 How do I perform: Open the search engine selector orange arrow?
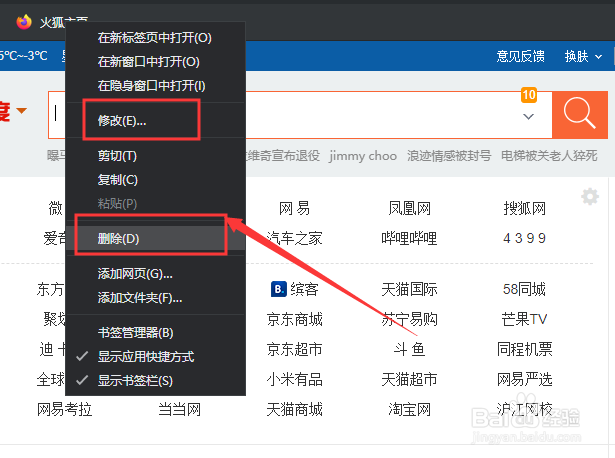(x=22, y=111)
